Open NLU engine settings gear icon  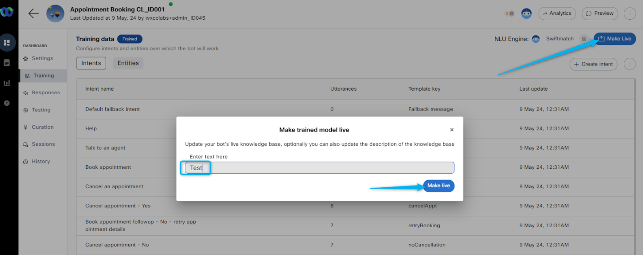(x=584, y=39)
